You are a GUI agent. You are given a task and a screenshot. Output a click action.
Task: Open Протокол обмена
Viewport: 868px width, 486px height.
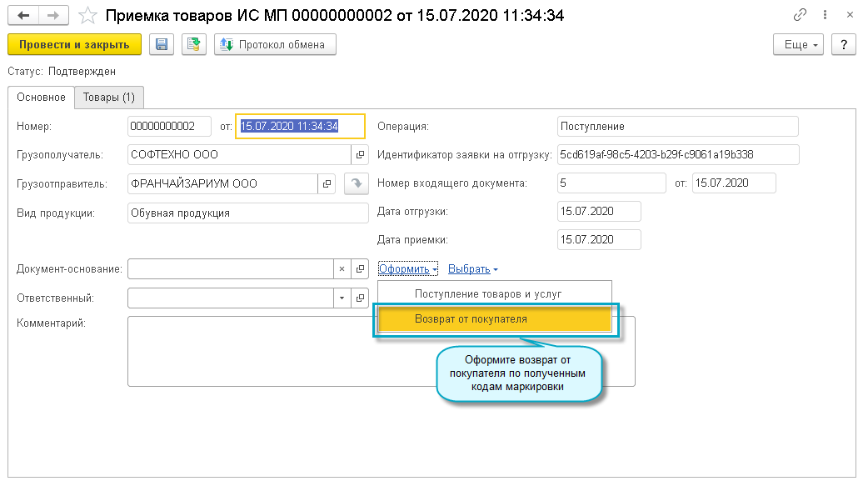pos(275,44)
